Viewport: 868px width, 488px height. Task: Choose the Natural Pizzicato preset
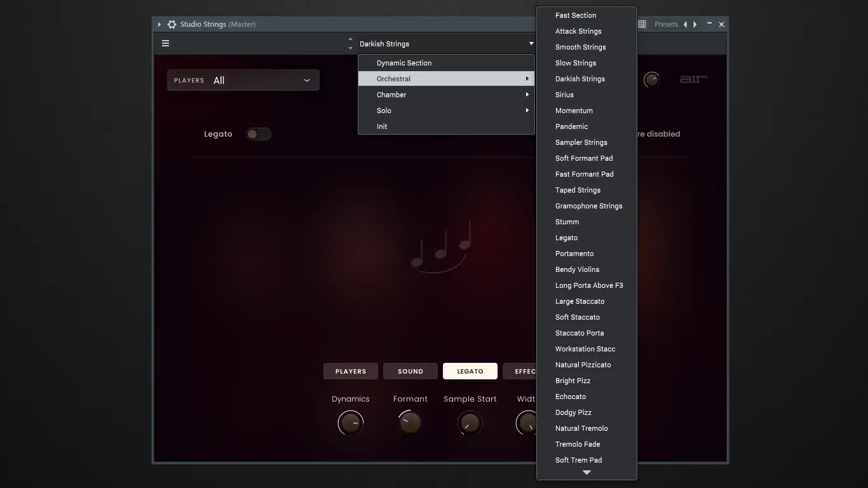587,365
